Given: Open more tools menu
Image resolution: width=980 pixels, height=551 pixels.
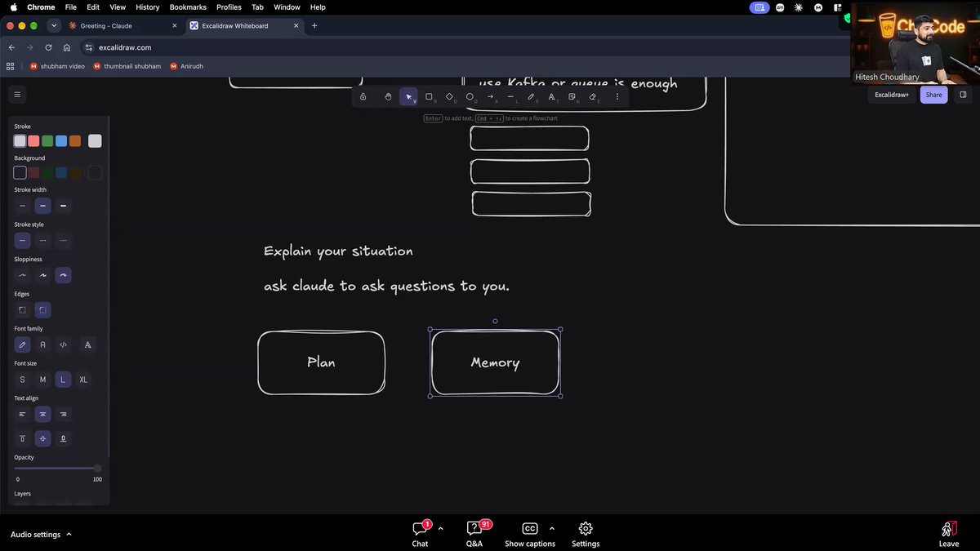Looking at the screenshot, I should tap(617, 96).
